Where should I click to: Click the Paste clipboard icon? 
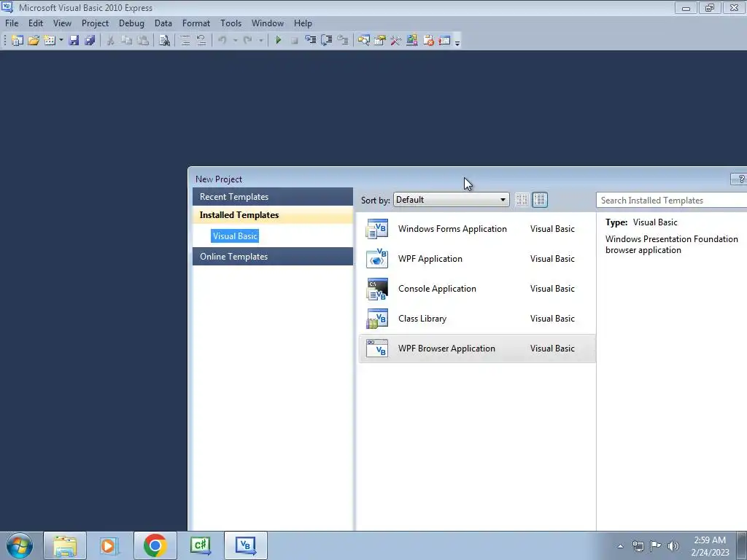click(x=143, y=41)
